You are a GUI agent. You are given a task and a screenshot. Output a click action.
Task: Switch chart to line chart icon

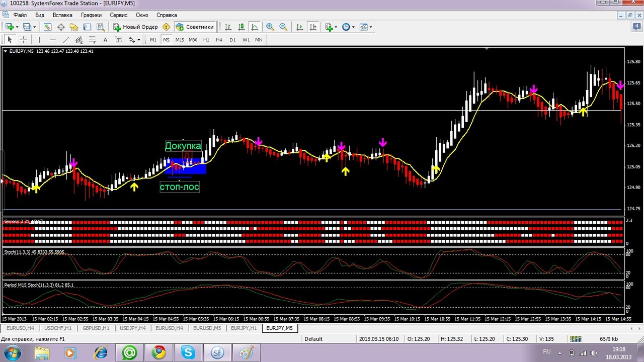click(x=255, y=27)
